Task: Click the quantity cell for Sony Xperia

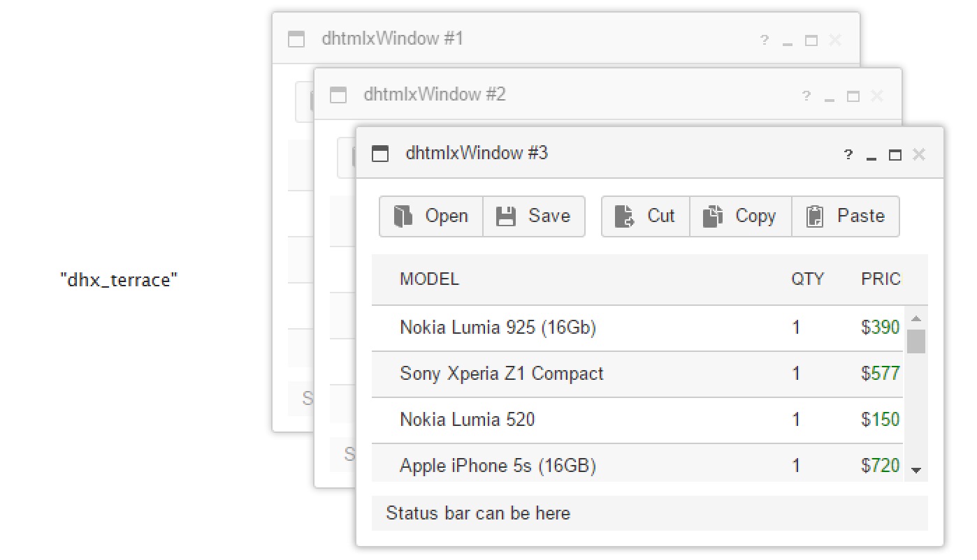Action: [796, 374]
